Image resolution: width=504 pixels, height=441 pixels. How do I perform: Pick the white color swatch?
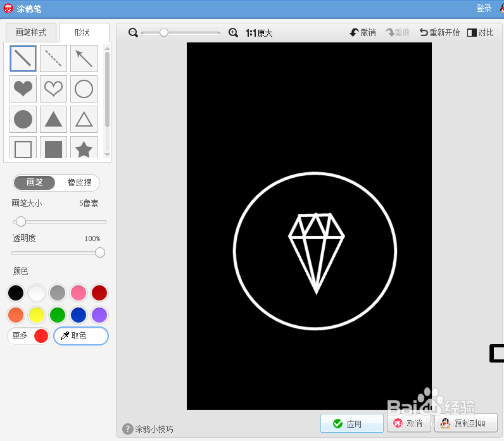coord(37,293)
